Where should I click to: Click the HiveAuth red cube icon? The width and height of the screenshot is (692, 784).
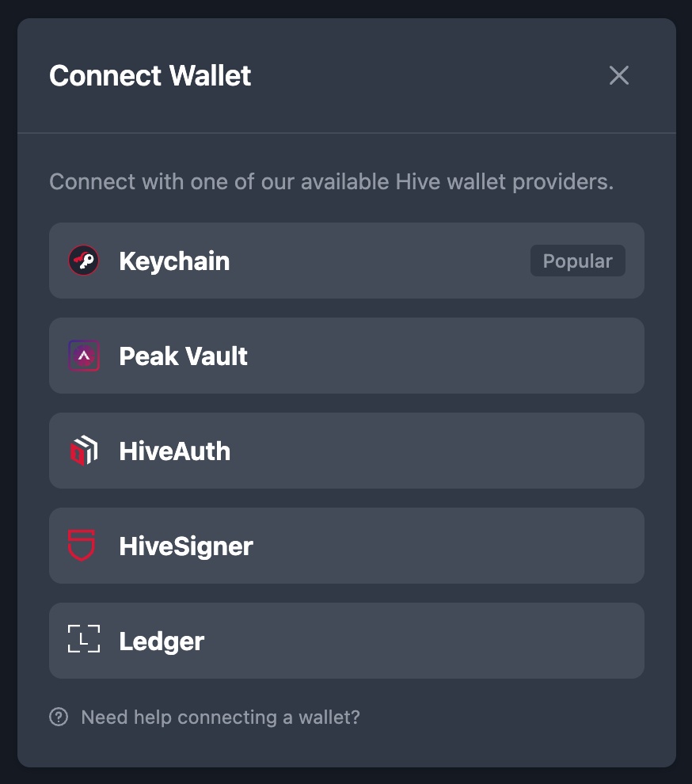tap(83, 451)
